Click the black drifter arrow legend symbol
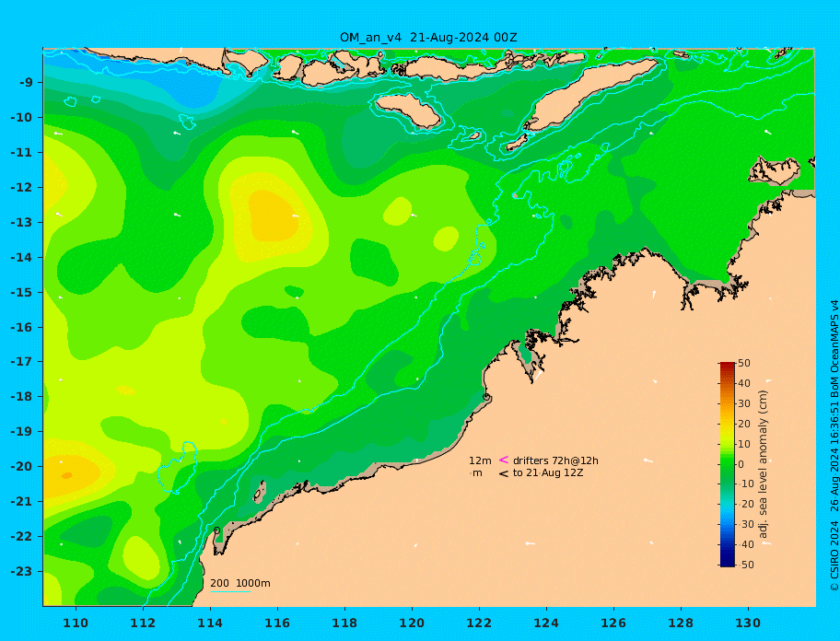The height and width of the screenshot is (641, 840). click(504, 473)
